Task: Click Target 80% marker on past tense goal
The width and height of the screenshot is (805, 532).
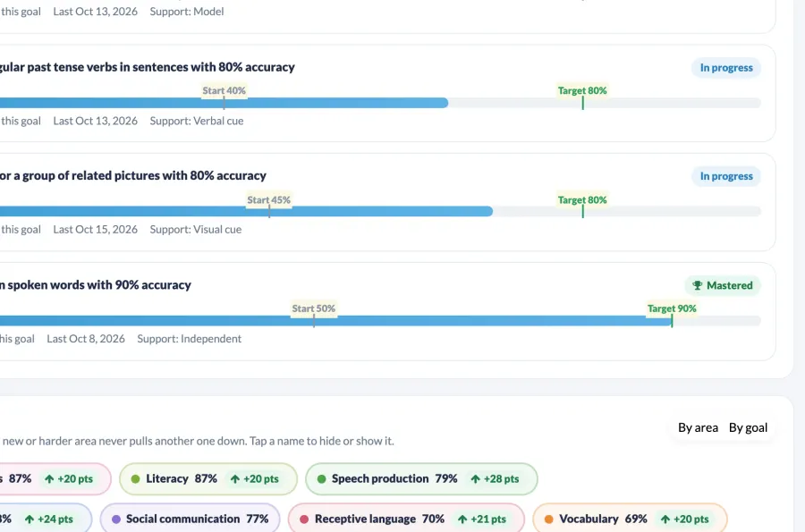Action: click(x=582, y=91)
